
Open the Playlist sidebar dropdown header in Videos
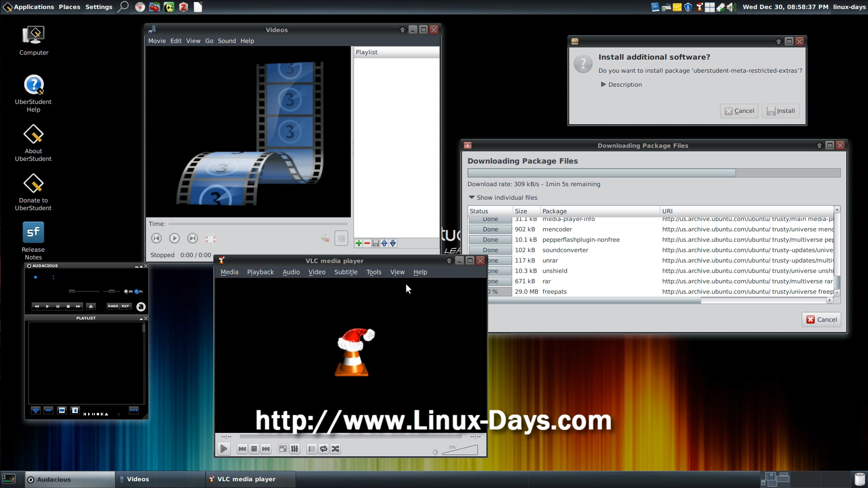(x=396, y=52)
